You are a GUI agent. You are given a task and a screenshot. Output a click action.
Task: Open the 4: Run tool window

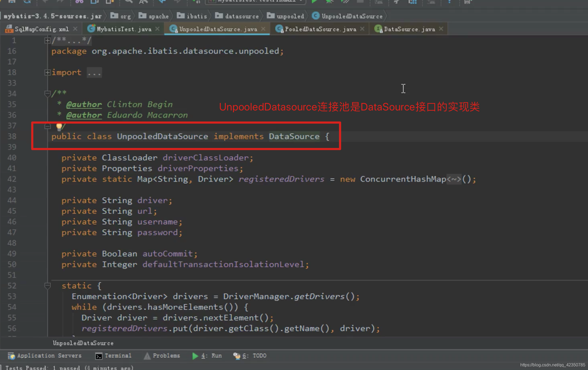tap(207, 356)
